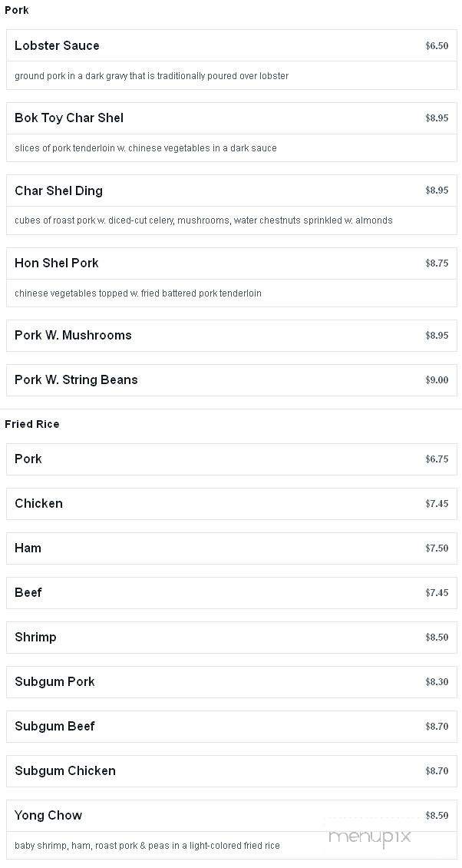Select the Pork section heading
Image resolution: width=462 pixels, height=868 pixels.
[17, 10]
